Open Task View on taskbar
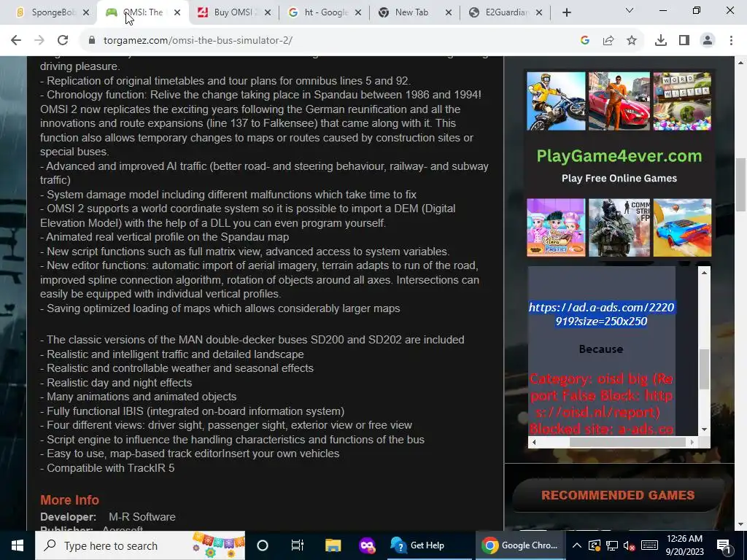 coord(298,545)
